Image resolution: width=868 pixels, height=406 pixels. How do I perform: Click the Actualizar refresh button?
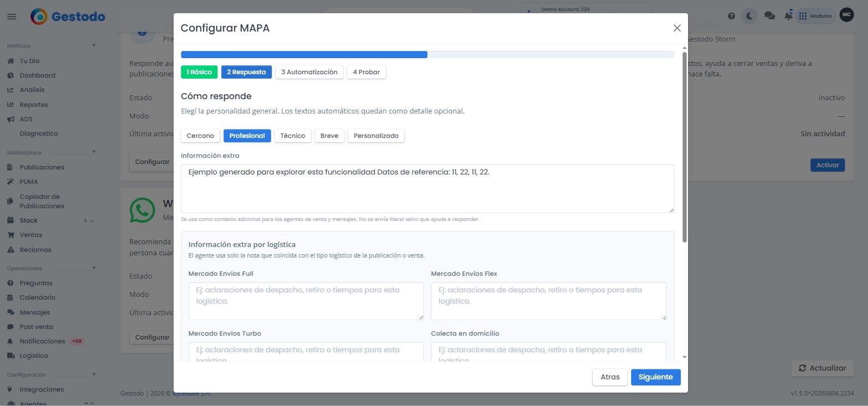click(822, 368)
